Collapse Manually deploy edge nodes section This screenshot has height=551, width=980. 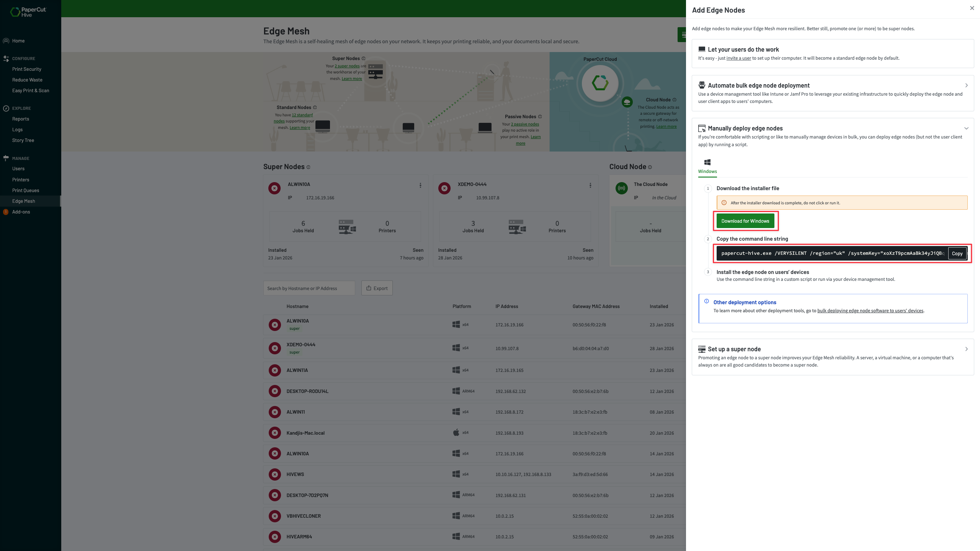point(966,128)
